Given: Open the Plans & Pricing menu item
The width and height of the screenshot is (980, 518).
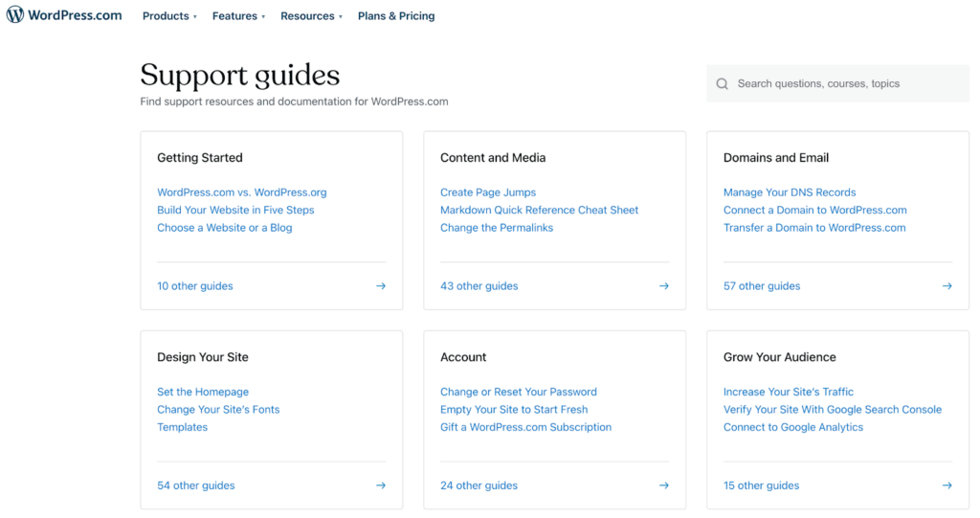Looking at the screenshot, I should [396, 16].
